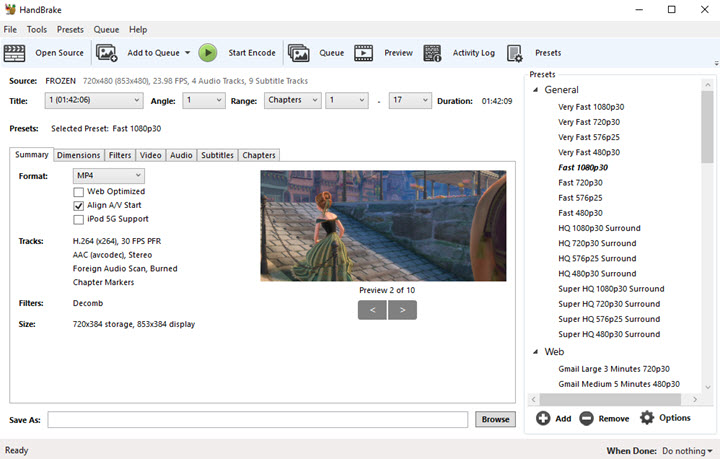
Task: Select the Super HQ 1080p30 Surround preset
Action: (x=611, y=289)
